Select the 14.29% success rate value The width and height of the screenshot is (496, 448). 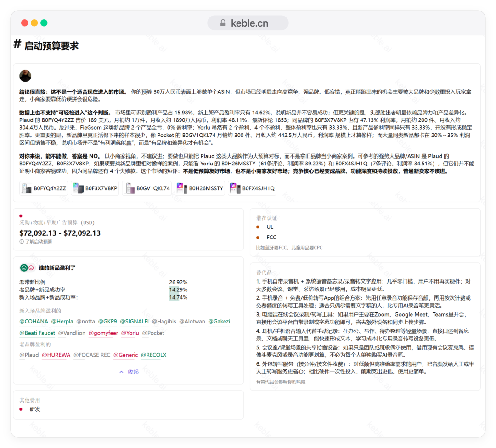coord(178,290)
